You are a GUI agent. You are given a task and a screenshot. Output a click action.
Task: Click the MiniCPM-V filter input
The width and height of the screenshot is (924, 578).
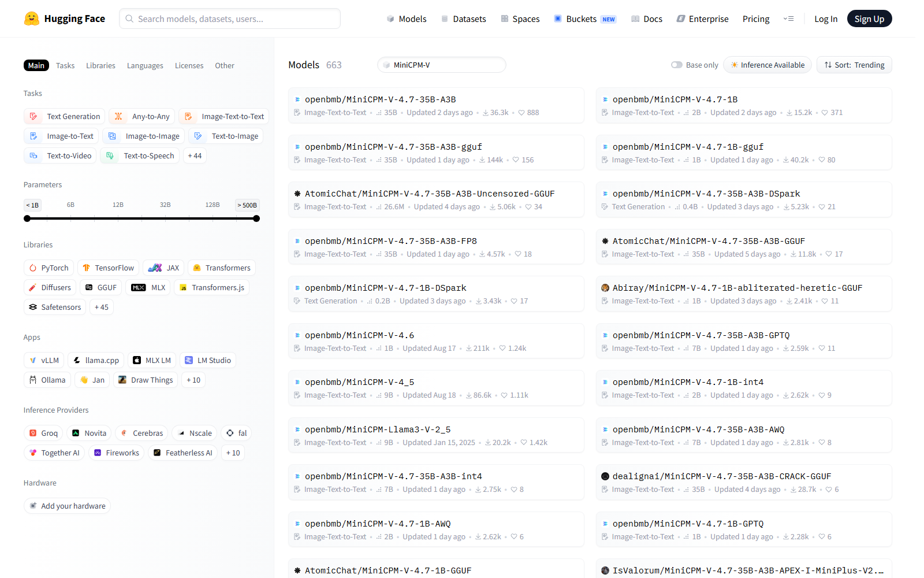(x=442, y=65)
